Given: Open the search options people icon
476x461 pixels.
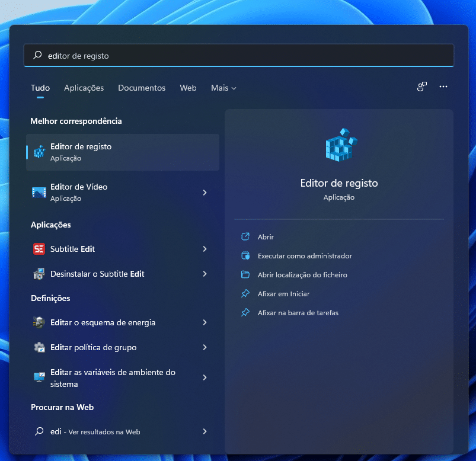Looking at the screenshot, I should (x=421, y=87).
